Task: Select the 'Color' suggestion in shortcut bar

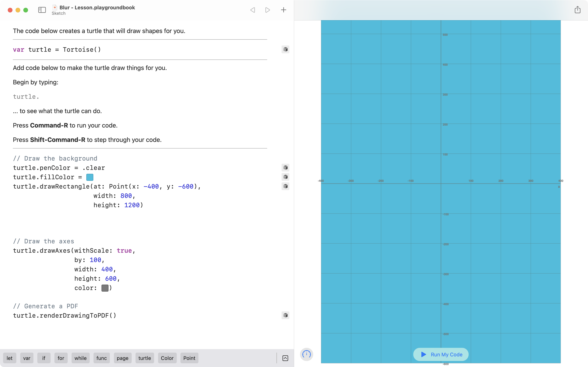Action: (167, 358)
